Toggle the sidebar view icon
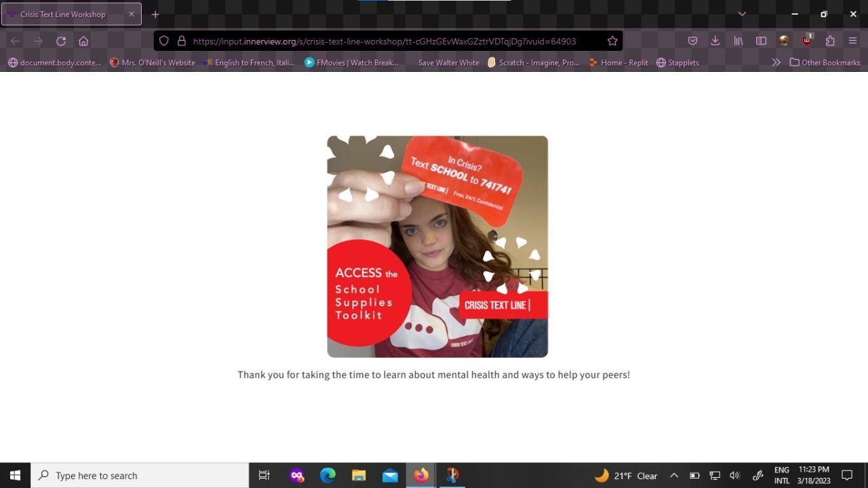Image resolution: width=868 pixels, height=488 pixels. point(761,41)
